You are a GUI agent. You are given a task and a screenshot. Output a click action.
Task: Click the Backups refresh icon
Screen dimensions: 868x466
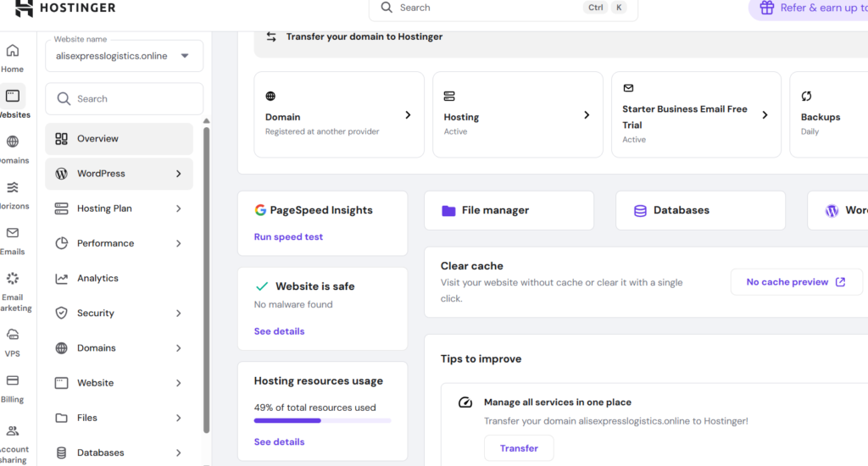(807, 97)
